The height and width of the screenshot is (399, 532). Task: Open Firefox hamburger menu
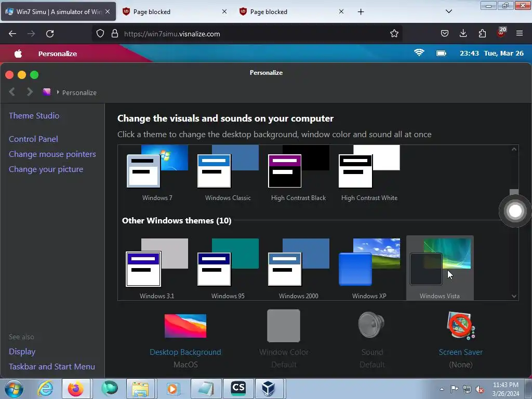520,33
